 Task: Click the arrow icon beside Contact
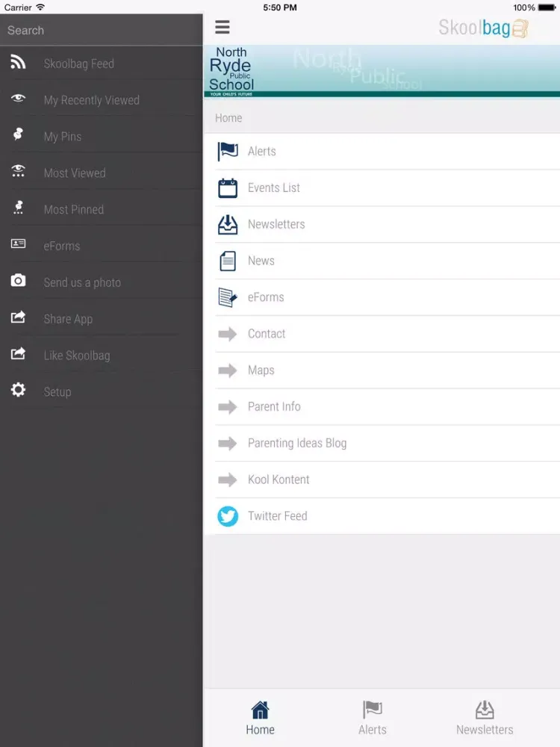click(228, 334)
